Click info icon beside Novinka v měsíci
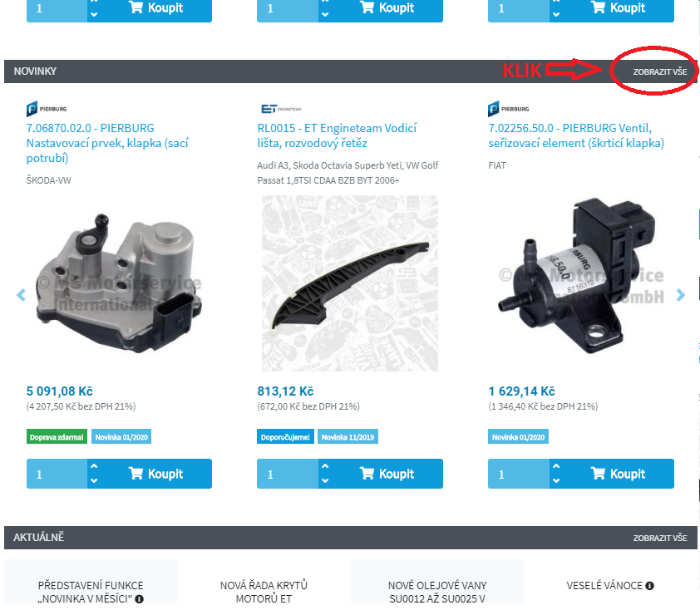Screen dimensions: 700x610 click(140, 599)
